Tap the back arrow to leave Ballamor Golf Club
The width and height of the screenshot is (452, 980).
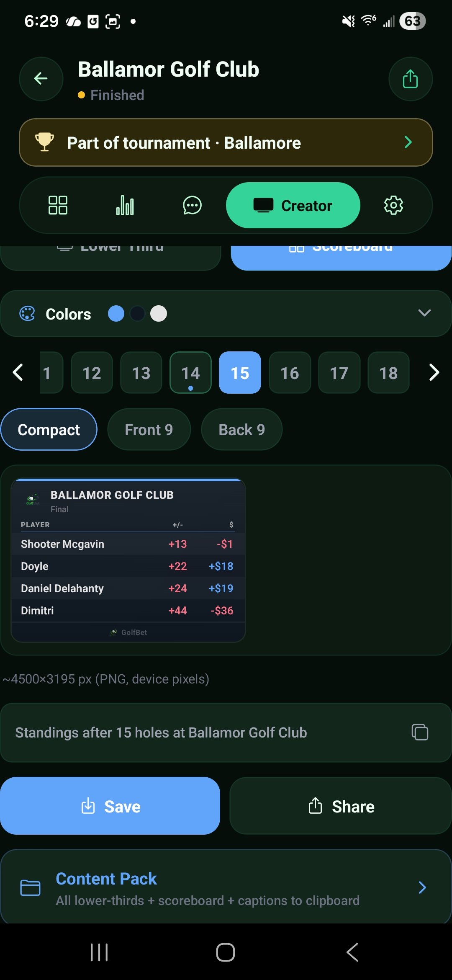point(41,79)
